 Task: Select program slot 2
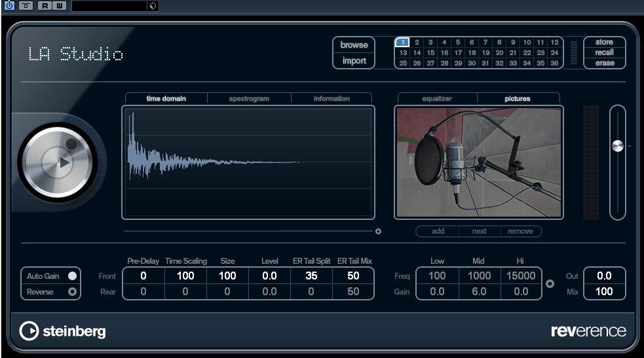417,43
